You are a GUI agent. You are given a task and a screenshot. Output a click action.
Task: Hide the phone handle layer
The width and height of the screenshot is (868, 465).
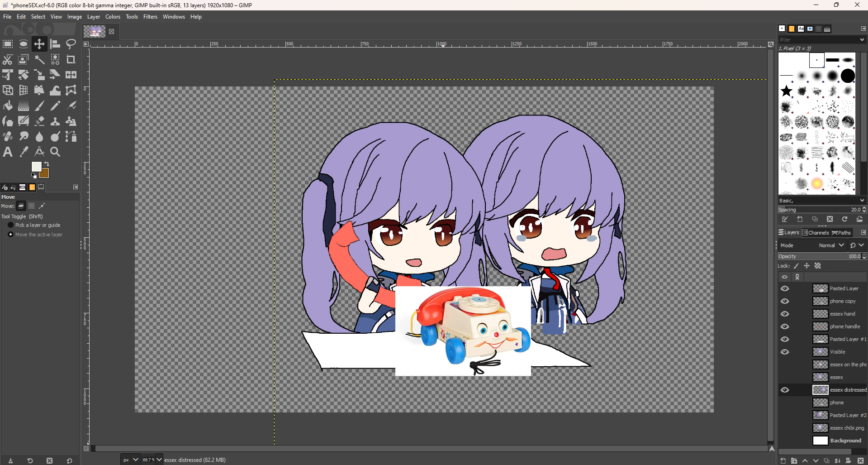point(785,326)
